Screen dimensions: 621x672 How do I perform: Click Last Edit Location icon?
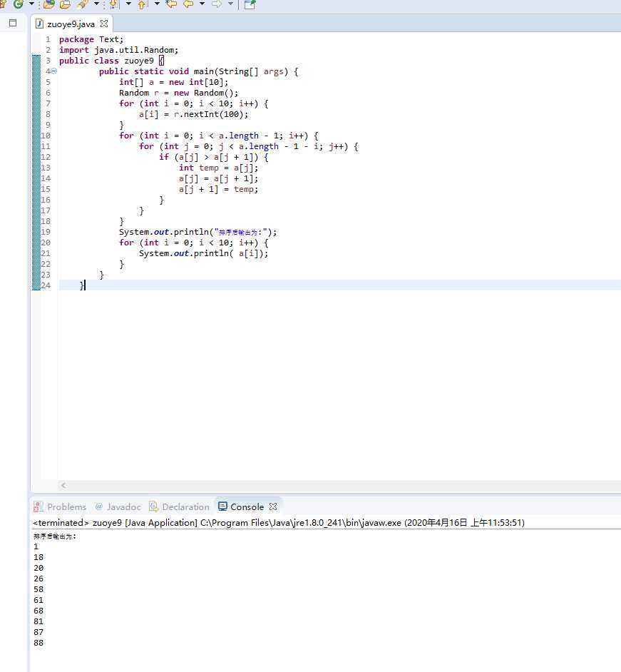pos(171,4)
